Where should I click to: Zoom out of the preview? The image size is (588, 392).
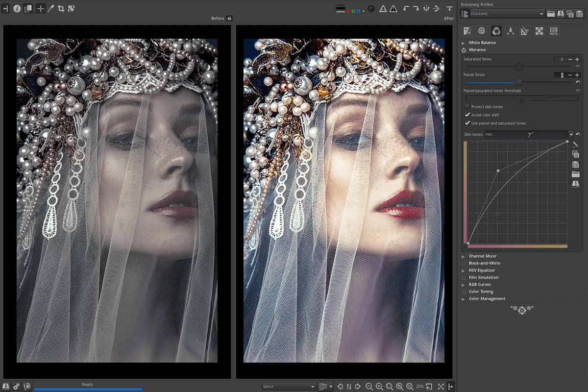[x=369, y=386]
